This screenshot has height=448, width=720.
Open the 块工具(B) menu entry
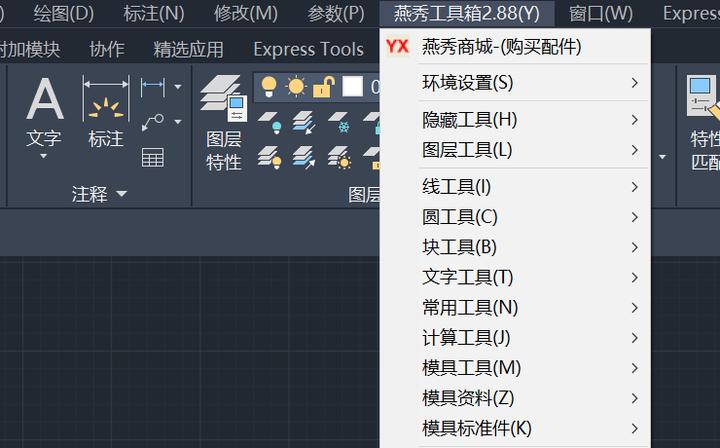coord(515,247)
